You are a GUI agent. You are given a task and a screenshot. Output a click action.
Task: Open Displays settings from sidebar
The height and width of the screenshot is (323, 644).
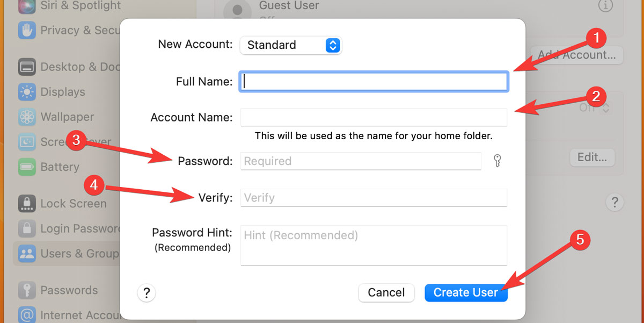pos(27,92)
